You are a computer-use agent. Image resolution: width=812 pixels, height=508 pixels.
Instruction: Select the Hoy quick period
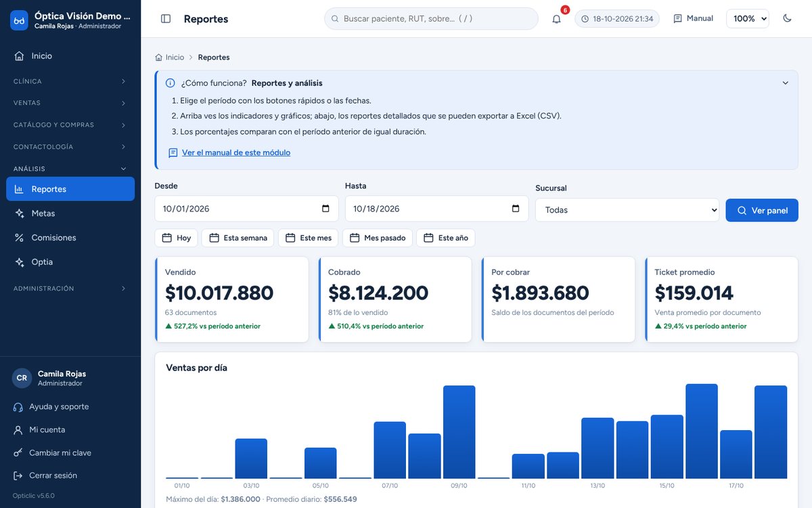tap(177, 238)
